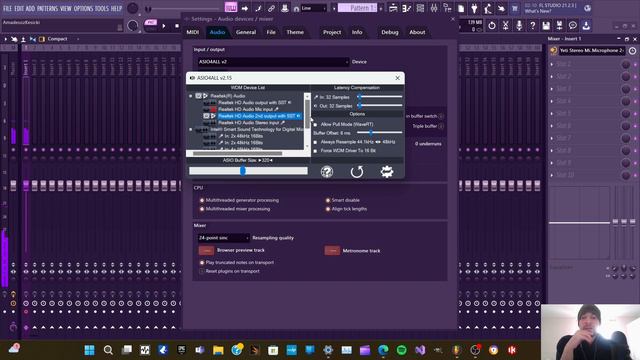
Task: Open File Explorer from the taskbar
Action: click(x=218, y=350)
